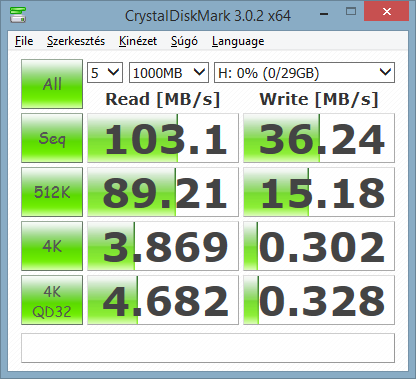Image resolution: width=416 pixels, height=379 pixels.
Task: Open the Language menu
Action: (238, 41)
